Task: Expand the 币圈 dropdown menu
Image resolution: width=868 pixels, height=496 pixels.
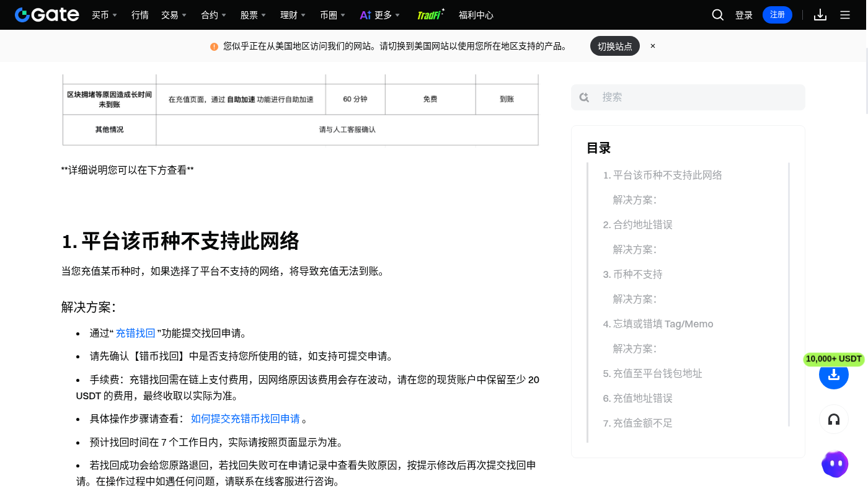Action: 333,15
